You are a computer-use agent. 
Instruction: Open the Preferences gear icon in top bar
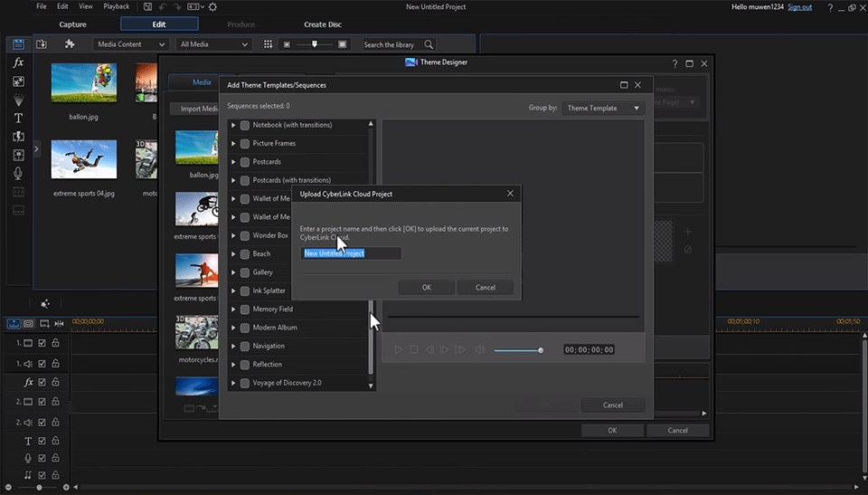[x=212, y=6]
